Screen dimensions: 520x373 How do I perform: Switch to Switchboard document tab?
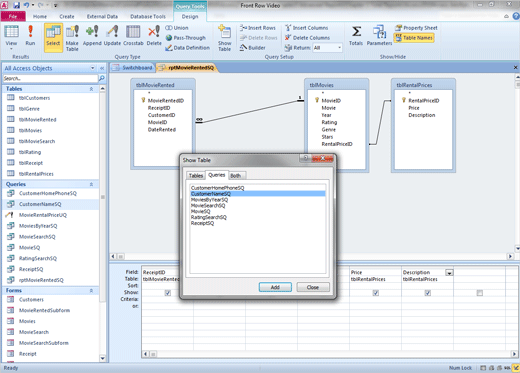coord(133,68)
